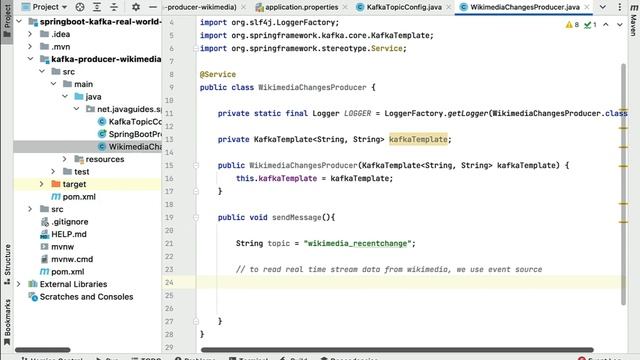Open Project panel settings gear
The width and height of the screenshot is (640, 360).
click(136, 7)
